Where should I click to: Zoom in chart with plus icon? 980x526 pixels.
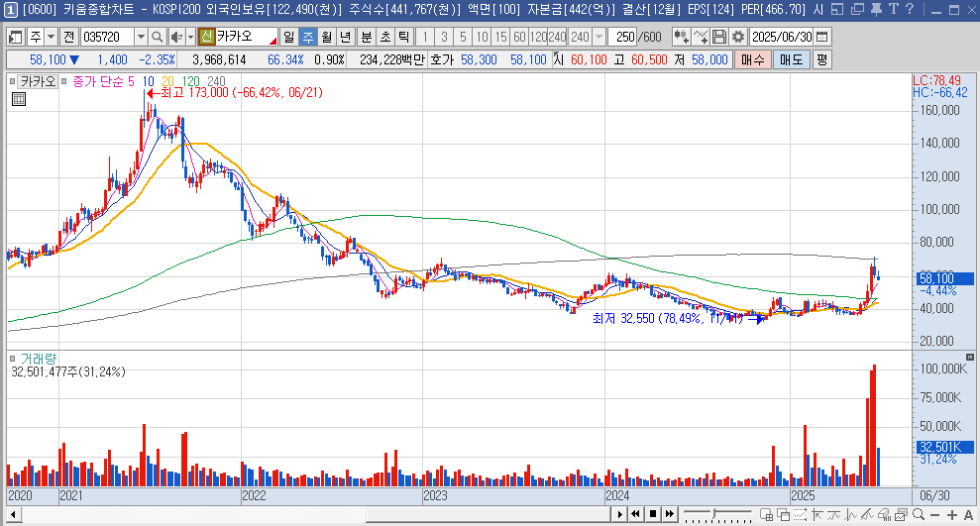pyautogui.click(x=952, y=515)
